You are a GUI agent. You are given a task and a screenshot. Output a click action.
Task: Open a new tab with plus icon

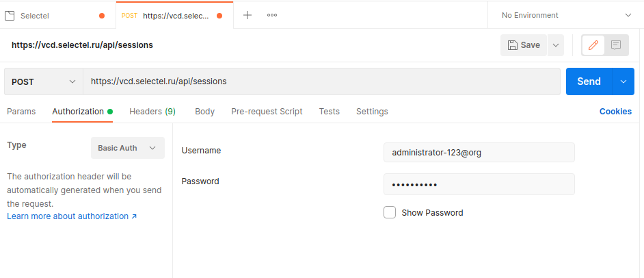(x=247, y=15)
